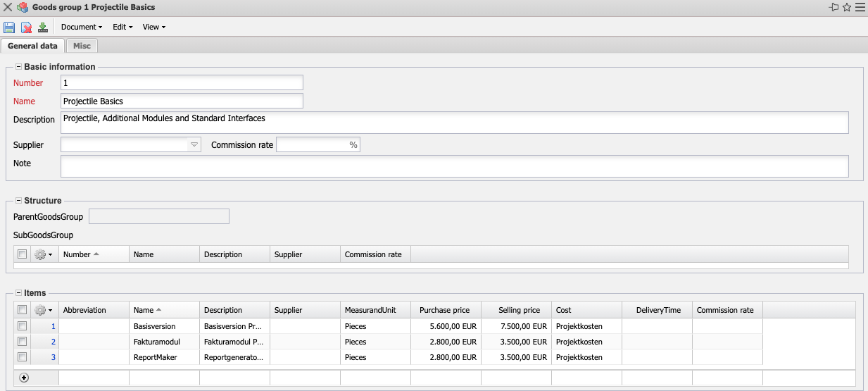The image size is (868, 391).
Task: Click into the Commission rate field
Action: [313, 145]
